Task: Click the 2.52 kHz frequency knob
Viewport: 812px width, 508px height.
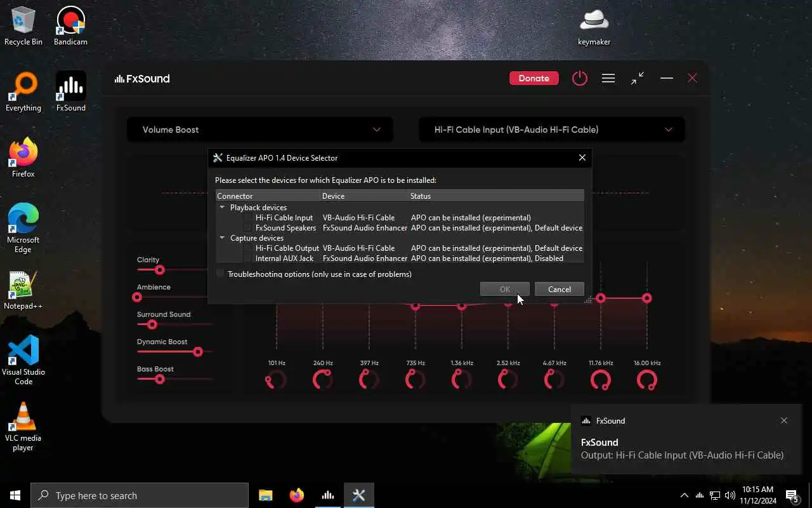Action: coord(508,380)
